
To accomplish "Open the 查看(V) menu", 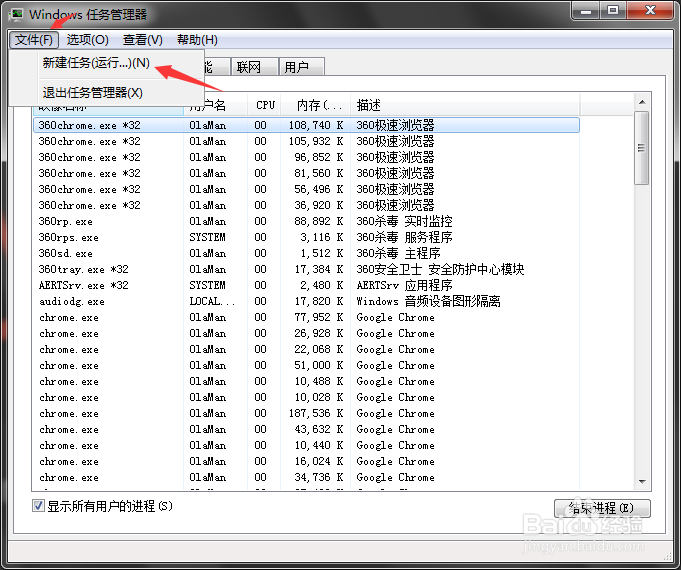I will pos(142,40).
